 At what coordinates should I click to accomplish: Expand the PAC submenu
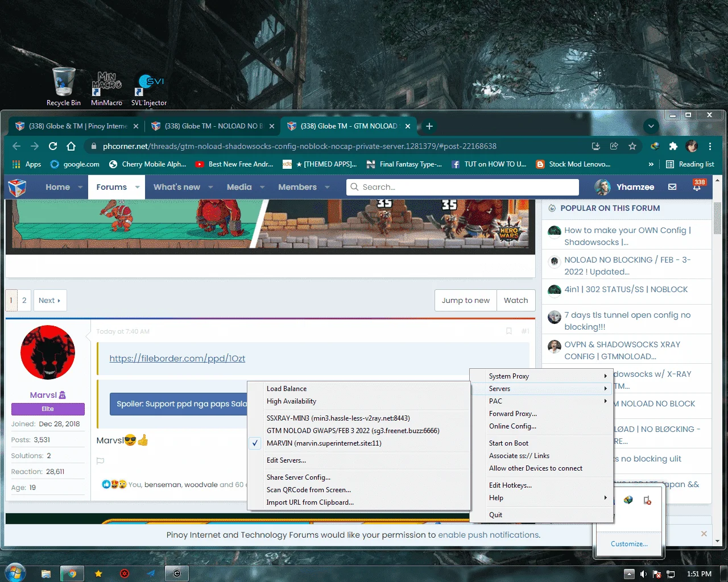(x=541, y=401)
